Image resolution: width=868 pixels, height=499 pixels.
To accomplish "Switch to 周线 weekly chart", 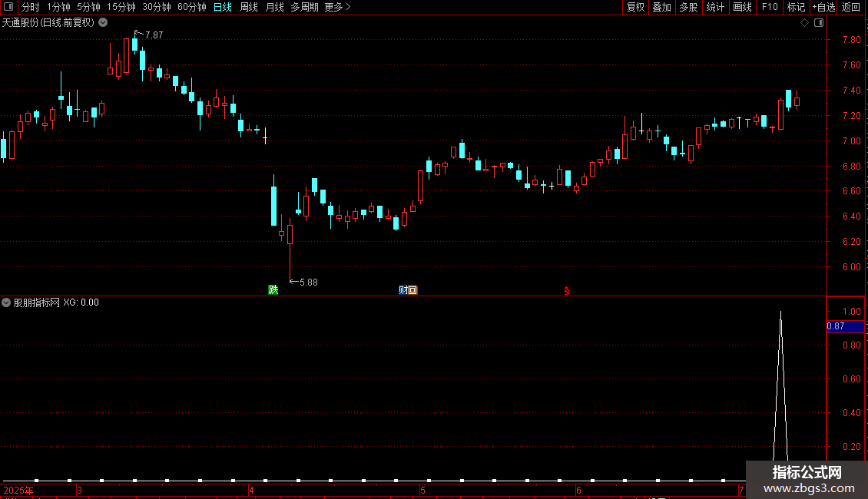I will (249, 7).
